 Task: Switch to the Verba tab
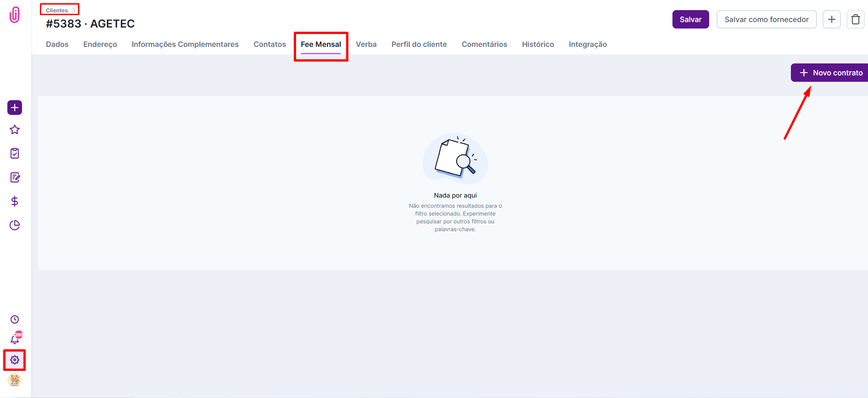(x=366, y=44)
